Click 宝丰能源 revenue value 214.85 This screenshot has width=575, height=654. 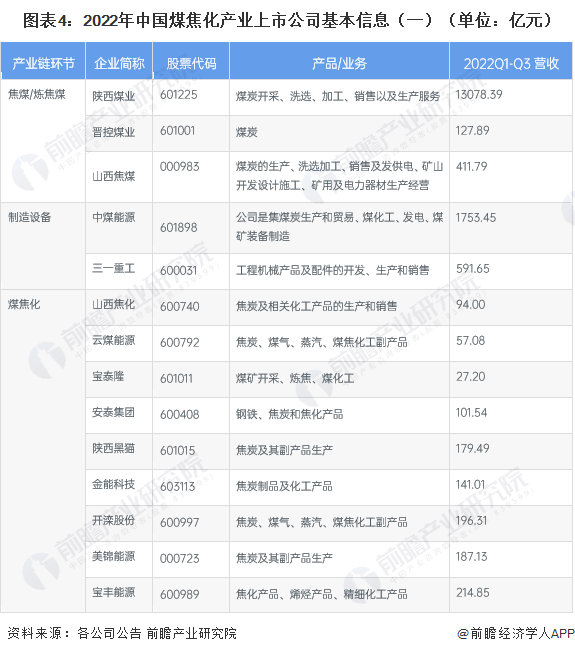(472, 593)
